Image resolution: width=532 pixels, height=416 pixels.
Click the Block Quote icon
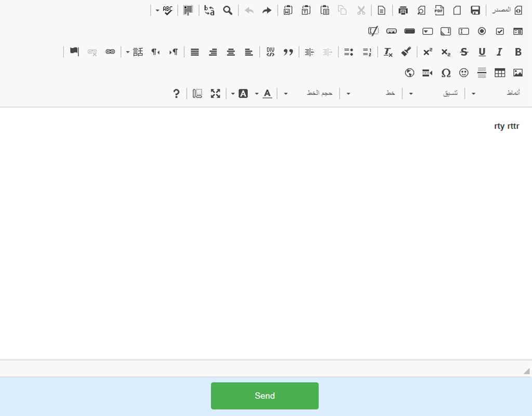pos(288,52)
